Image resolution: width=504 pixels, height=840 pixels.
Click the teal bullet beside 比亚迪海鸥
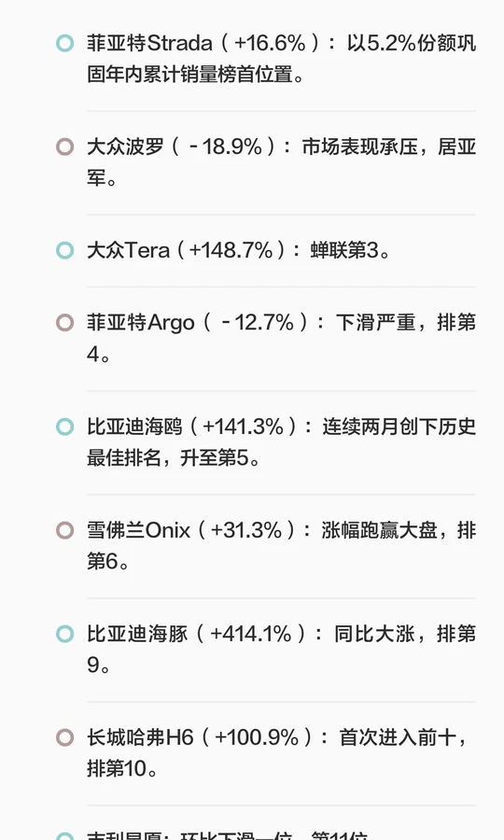coord(64,427)
